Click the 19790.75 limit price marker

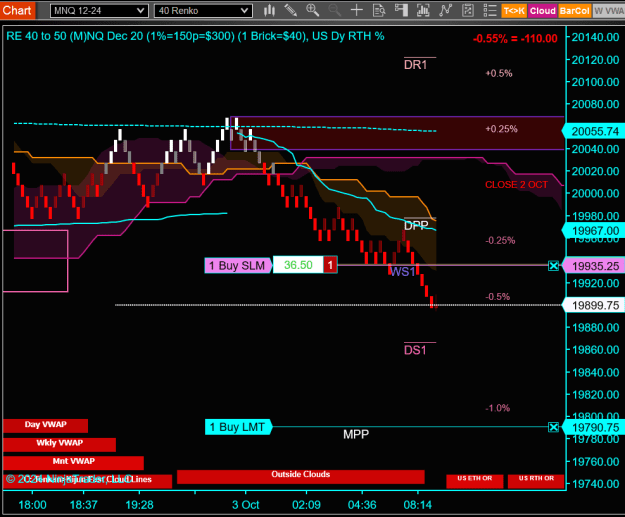tap(594, 428)
